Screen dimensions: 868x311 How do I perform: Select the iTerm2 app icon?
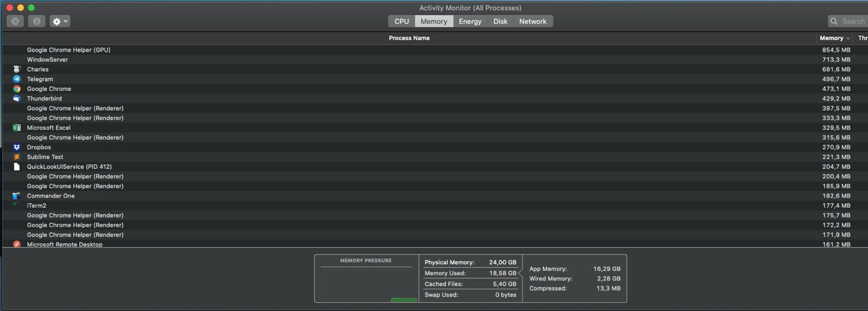[x=16, y=205]
